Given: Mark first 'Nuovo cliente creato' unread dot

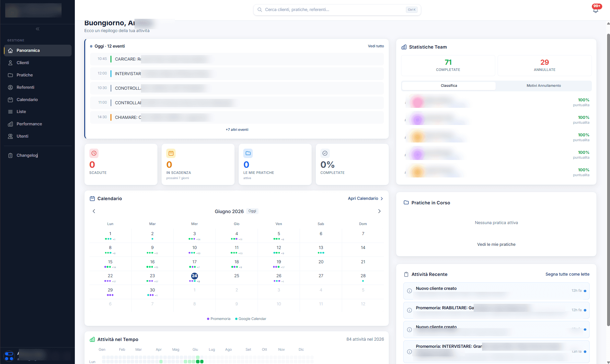Looking at the screenshot, I should pyautogui.click(x=585, y=291).
